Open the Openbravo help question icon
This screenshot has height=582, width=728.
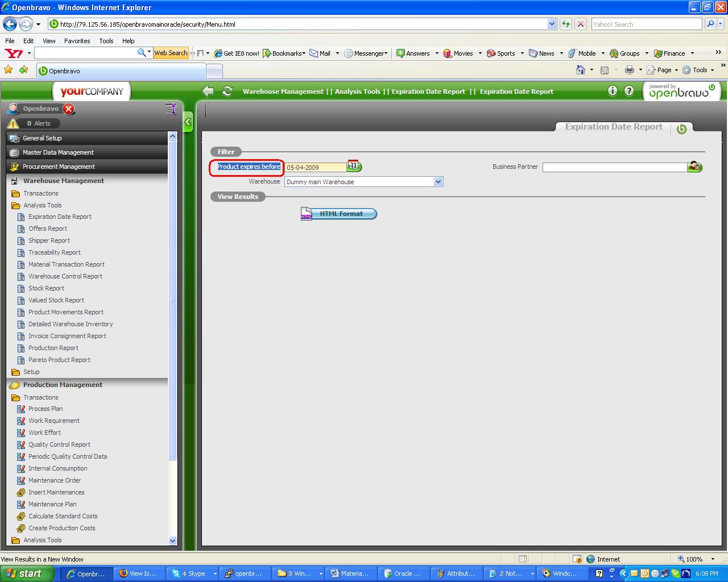[x=629, y=91]
